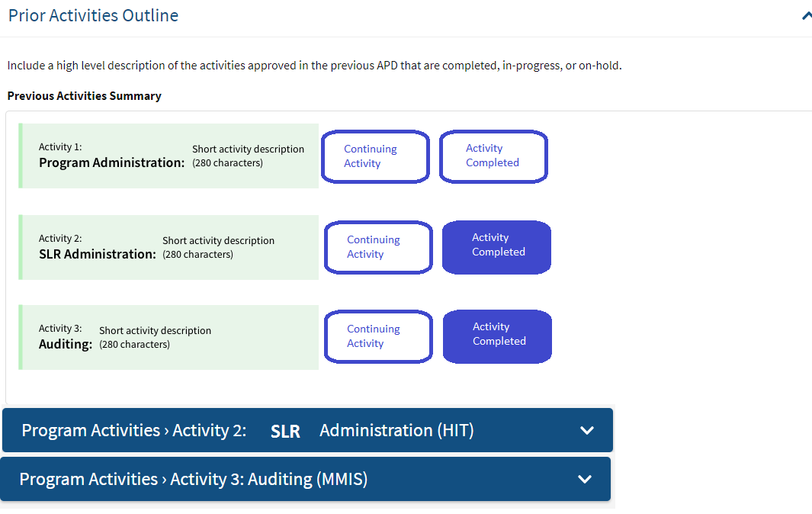This screenshot has height=514, width=812.
Task: Deselect Activity Completed for SLR Administration
Action: pos(496,247)
